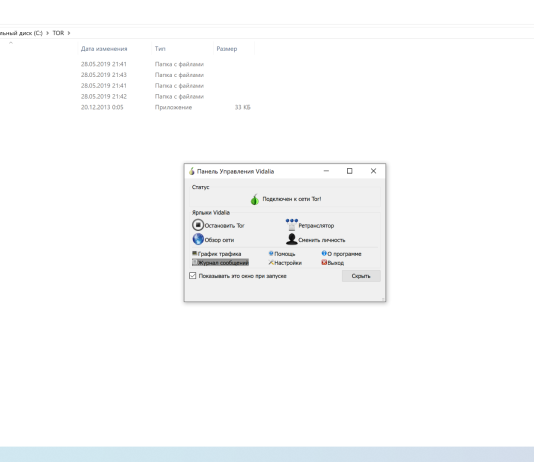Viewport: 534px width, 462px height.
Task: Click the Stop Tor circle icon
Action: 198,225
